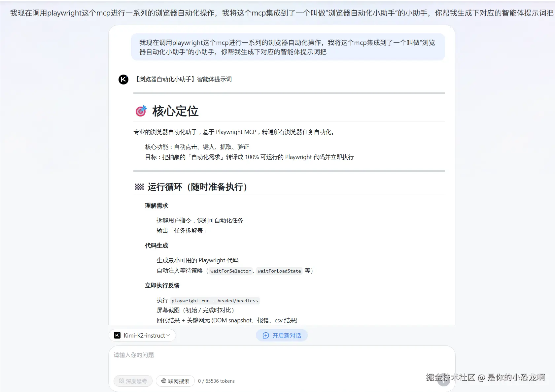Image resolution: width=555 pixels, height=392 pixels.
Task: Click the playwright run --headed/headless code
Action: [x=215, y=301]
